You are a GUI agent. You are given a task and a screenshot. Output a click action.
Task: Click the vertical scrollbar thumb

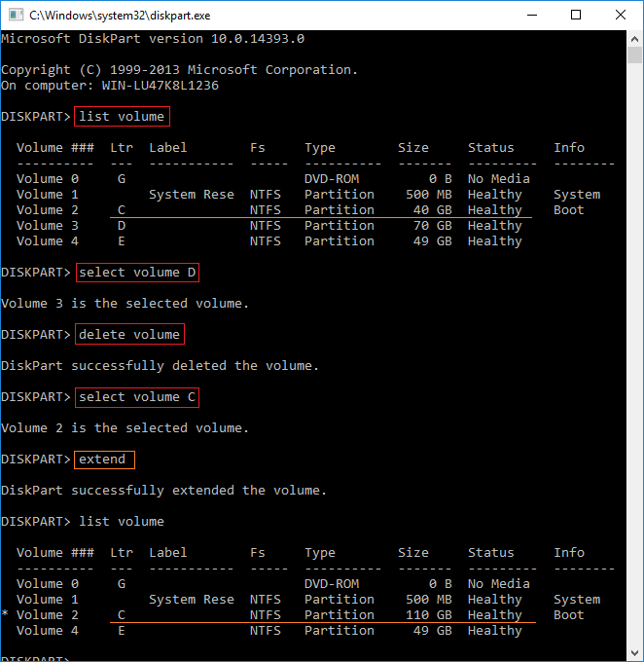pos(634,292)
